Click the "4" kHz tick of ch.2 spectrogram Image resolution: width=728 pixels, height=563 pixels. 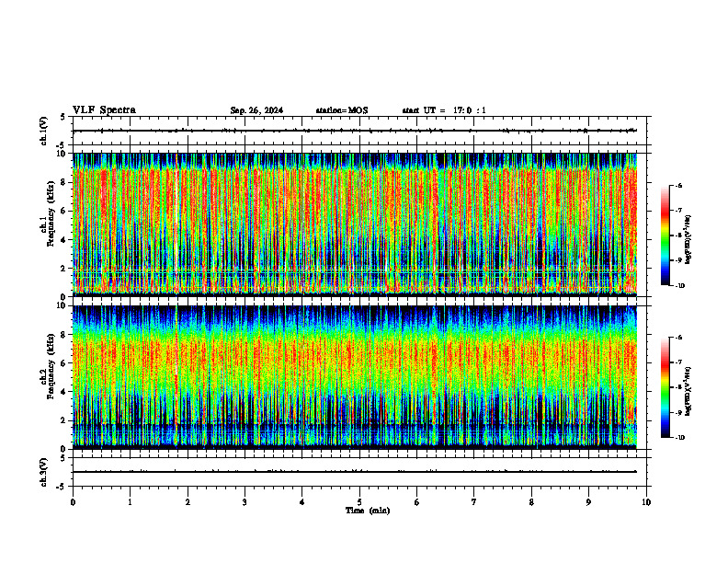point(64,392)
